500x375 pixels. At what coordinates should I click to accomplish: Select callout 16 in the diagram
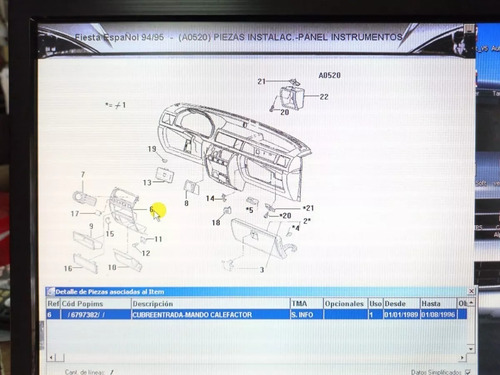(68, 268)
